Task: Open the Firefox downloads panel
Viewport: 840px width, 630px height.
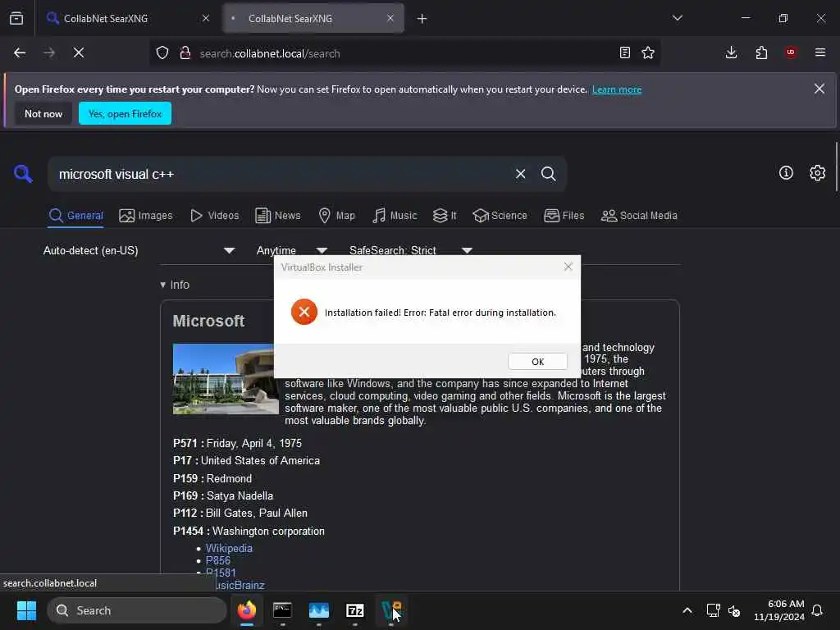Action: (x=731, y=53)
